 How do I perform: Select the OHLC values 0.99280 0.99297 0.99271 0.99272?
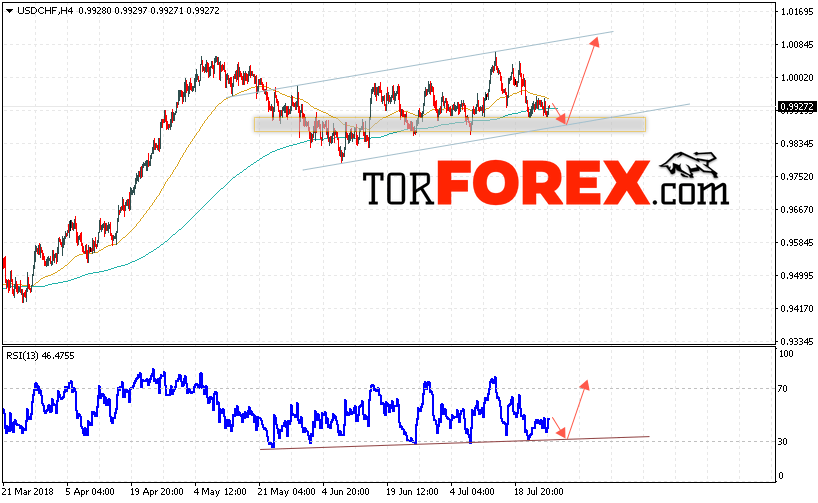[149, 10]
